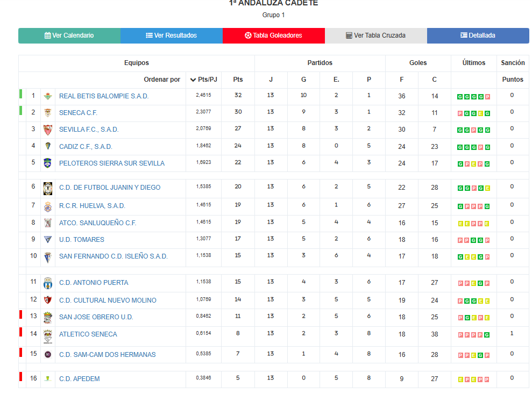Click the yellow E result in Seneca C.F. row
Image resolution: width=532 pixels, height=394 pixels.
(480, 113)
